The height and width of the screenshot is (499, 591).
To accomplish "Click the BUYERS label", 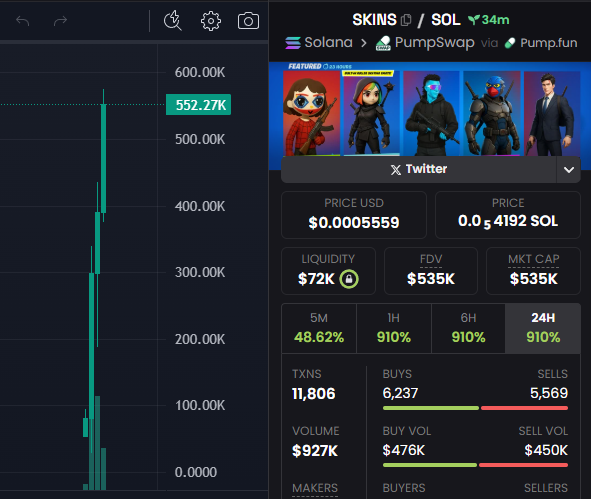I will (404, 488).
